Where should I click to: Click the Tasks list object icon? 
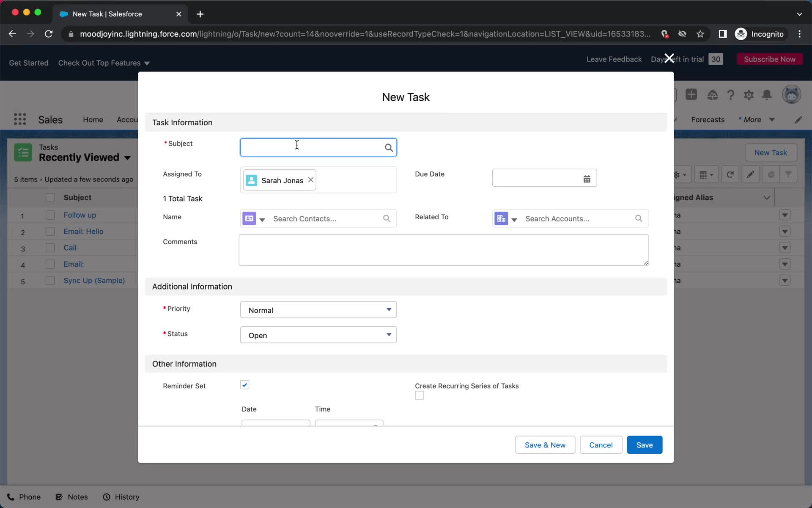pyautogui.click(x=23, y=152)
